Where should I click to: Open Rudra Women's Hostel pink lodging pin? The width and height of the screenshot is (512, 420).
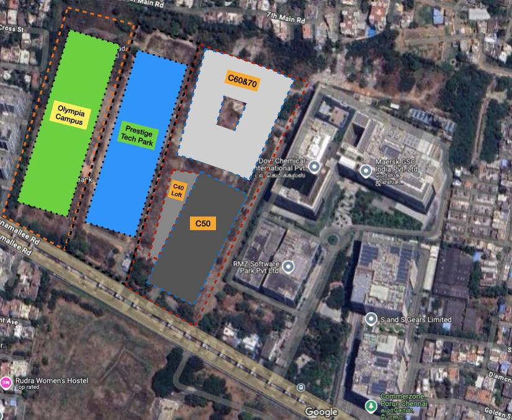click(6, 383)
